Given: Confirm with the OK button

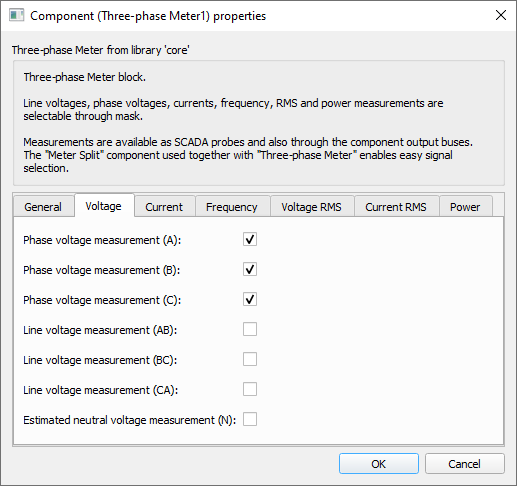Looking at the screenshot, I should (379, 463).
